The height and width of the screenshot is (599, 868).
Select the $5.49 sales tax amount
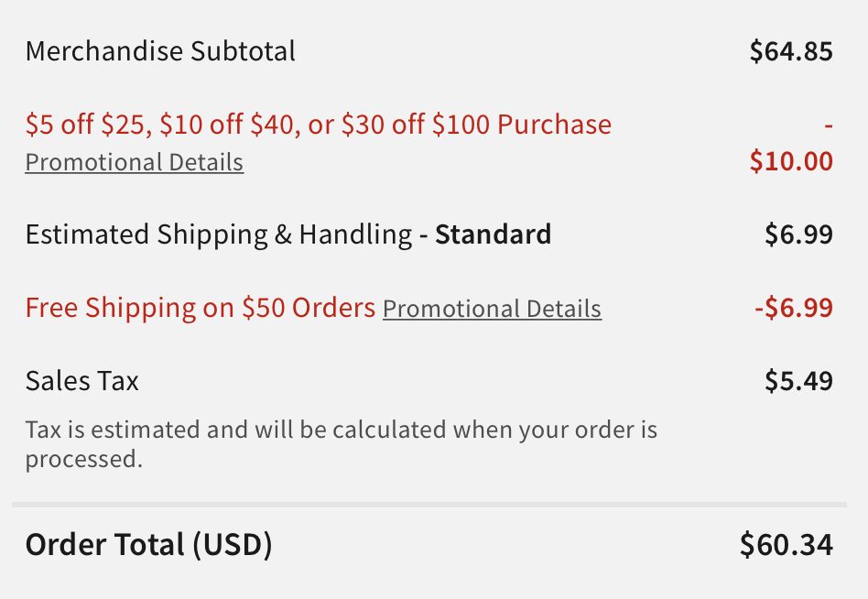coord(798,381)
